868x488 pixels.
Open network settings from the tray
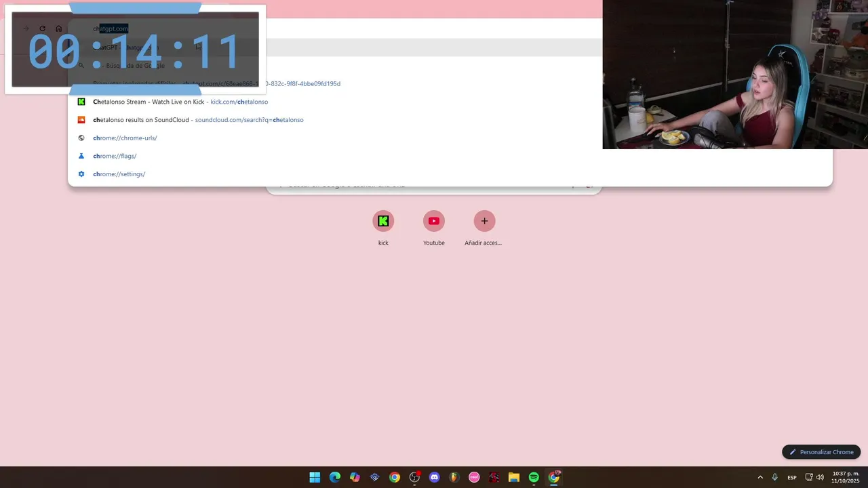(809, 477)
